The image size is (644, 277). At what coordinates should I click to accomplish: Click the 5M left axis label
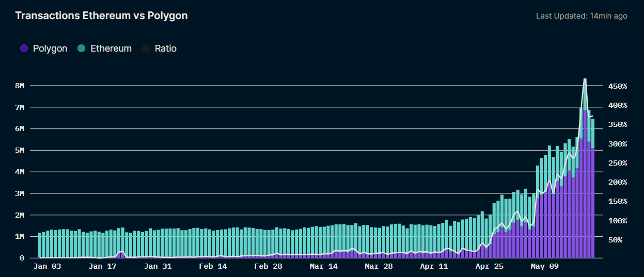tap(20, 151)
